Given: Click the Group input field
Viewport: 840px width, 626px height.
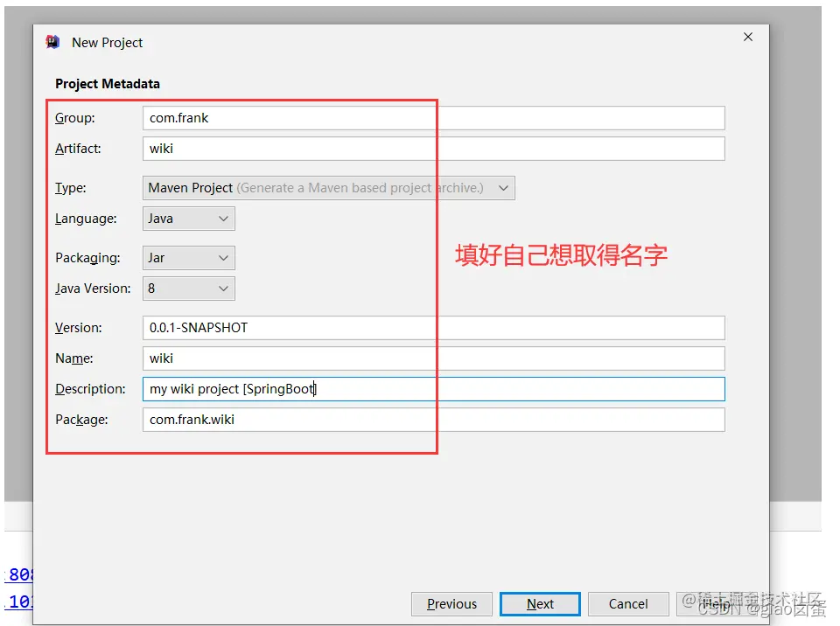Looking at the screenshot, I should coord(433,118).
